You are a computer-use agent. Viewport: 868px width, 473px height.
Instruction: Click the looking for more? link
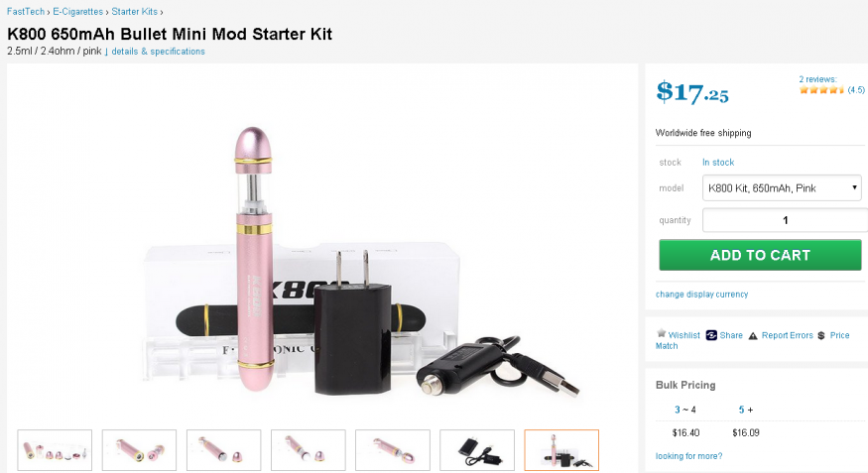point(688,456)
